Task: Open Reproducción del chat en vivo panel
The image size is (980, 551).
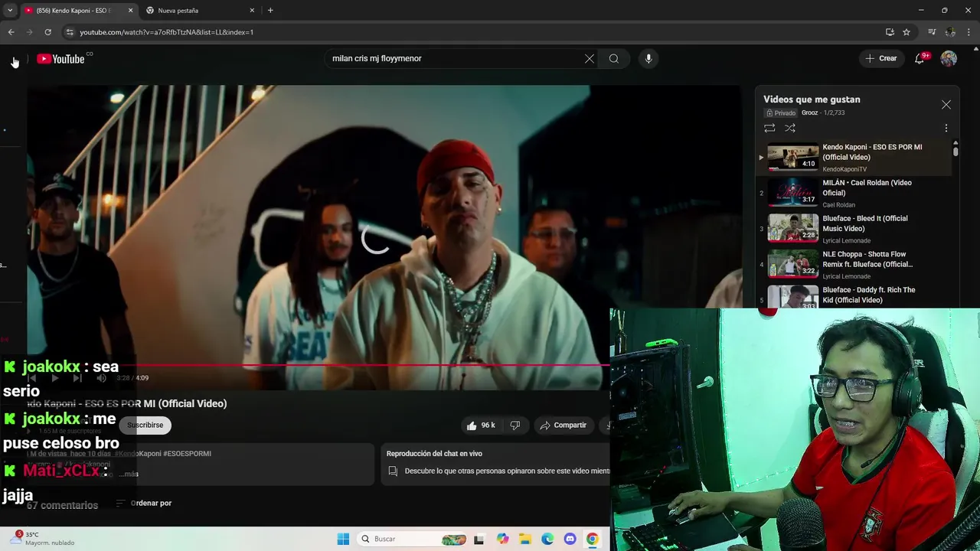Action: click(x=495, y=464)
